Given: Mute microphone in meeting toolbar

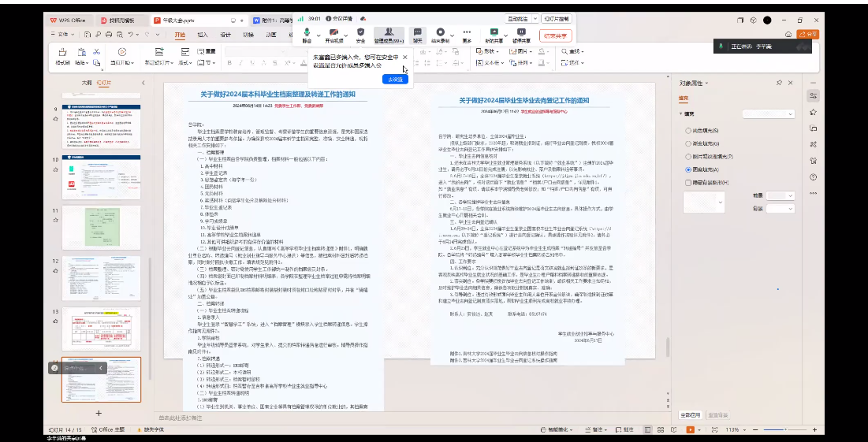Looking at the screenshot, I should click(x=306, y=35).
